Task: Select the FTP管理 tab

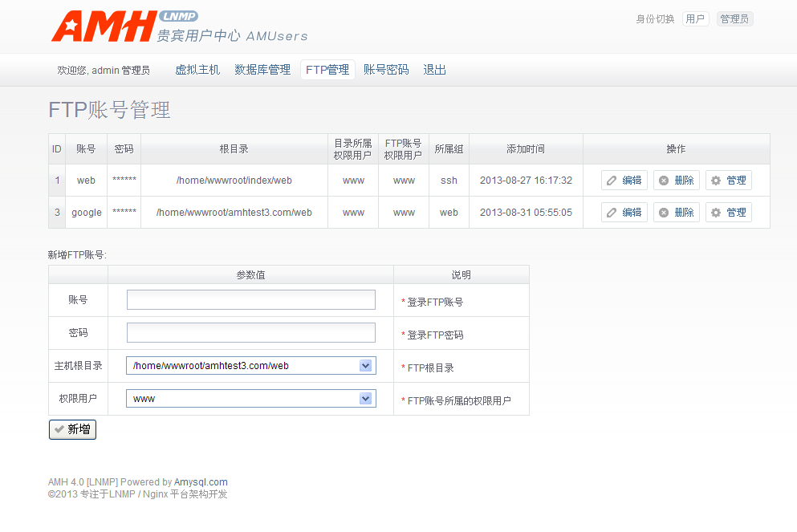Action: 327,70
